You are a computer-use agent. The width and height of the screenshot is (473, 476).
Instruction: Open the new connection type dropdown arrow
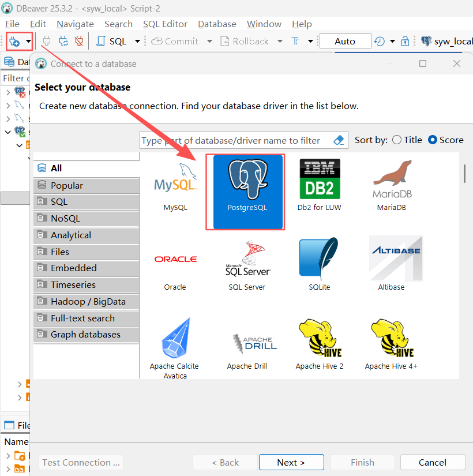pyautogui.click(x=28, y=41)
